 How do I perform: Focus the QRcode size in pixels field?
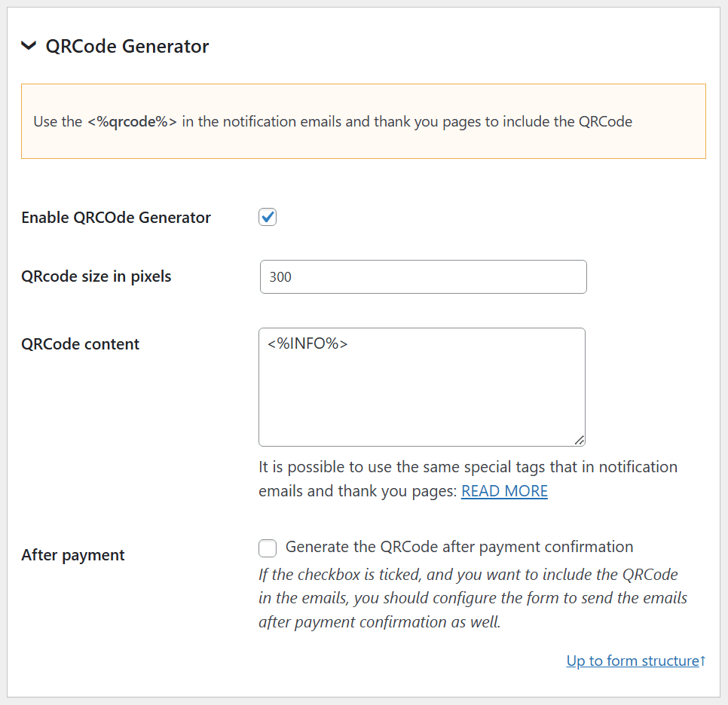click(422, 276)
